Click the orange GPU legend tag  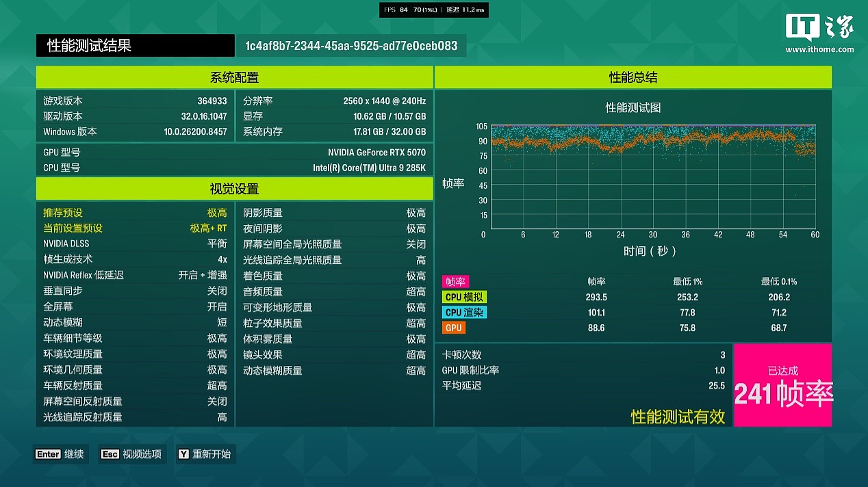pos(454,328)
